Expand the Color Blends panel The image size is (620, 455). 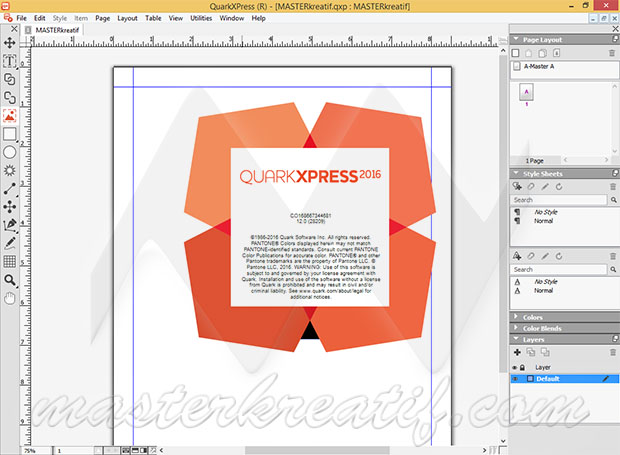click(x=516, y=328)
